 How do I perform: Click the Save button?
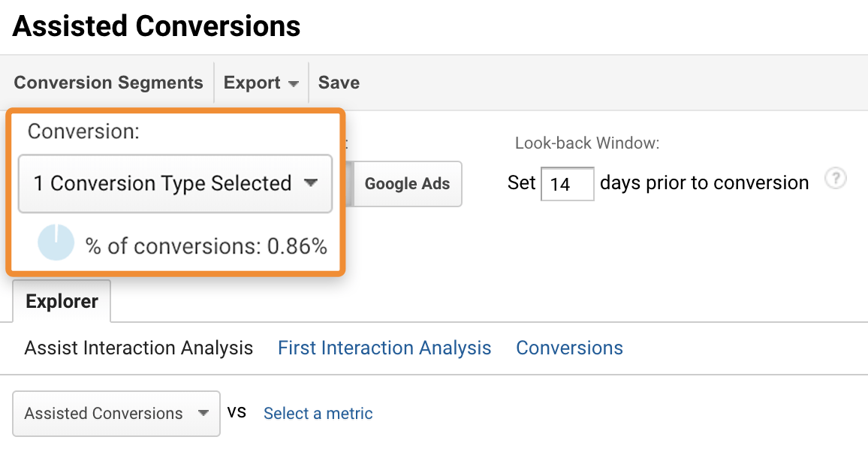tap(338, 83)
